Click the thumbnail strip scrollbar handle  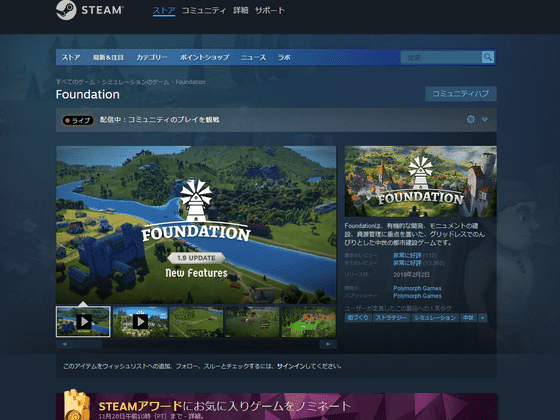pyautogui.click(x=88, y=344)
